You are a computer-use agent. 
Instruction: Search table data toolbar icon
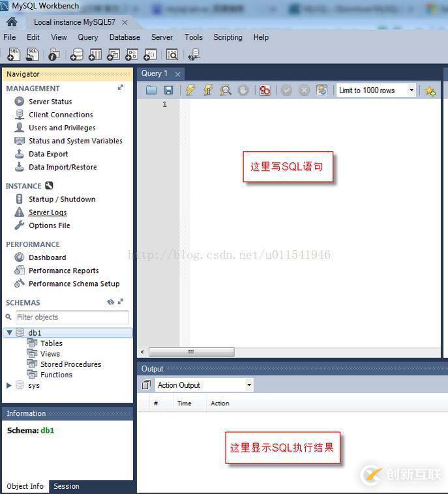(172, 55)
